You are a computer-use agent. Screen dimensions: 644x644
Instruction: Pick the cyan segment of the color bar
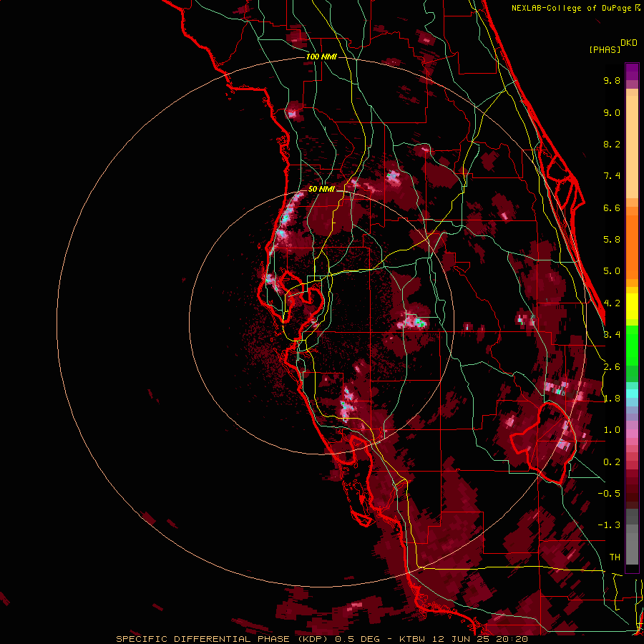click(x=632, y=394)
